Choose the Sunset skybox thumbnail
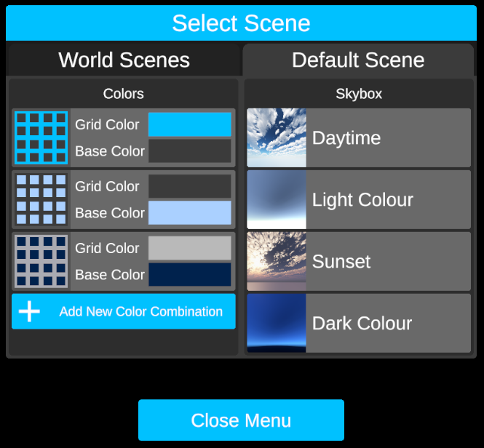This screenshot has height=448, width=484. pos(277,262)
